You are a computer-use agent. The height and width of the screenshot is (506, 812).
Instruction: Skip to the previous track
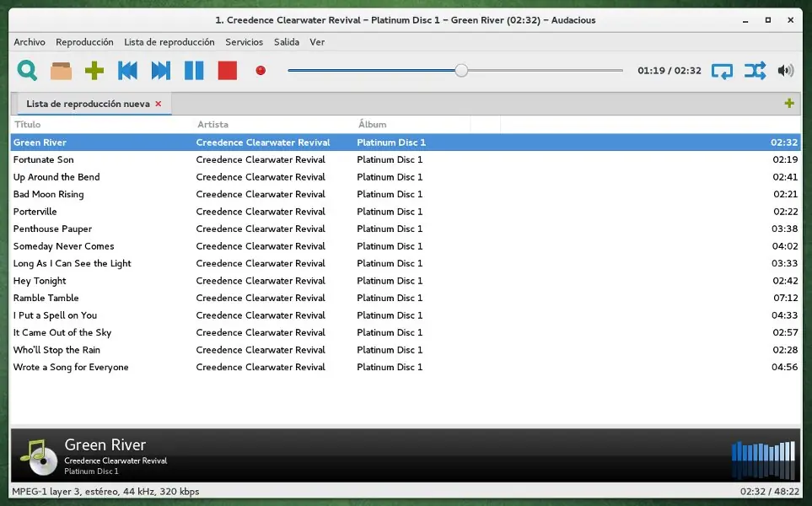[128, 71]
